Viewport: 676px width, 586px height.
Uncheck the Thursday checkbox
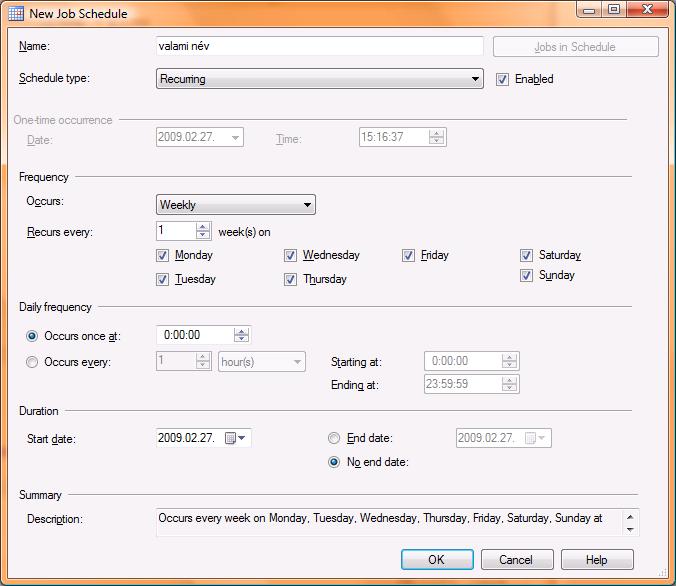tap(290, 279)
